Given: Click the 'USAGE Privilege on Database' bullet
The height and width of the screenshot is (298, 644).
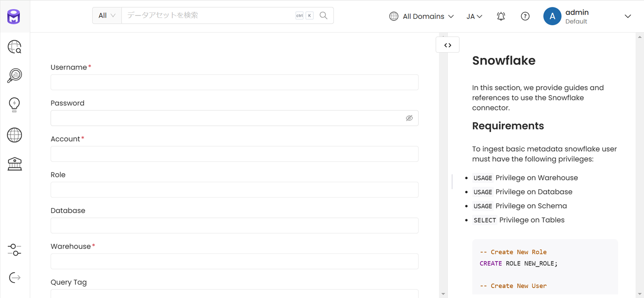Looking at the screenshot, I should (x=522, y=192).
